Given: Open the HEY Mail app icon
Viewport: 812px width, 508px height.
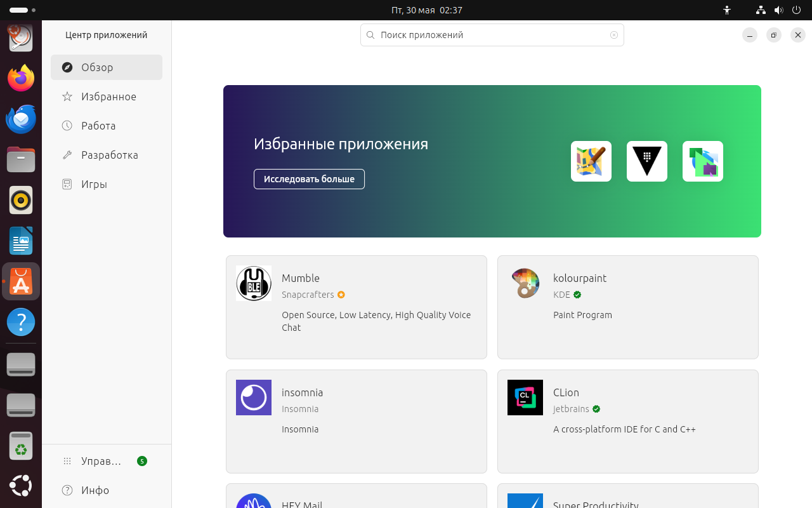Looking at the screenshot, I should coord(254,501).
